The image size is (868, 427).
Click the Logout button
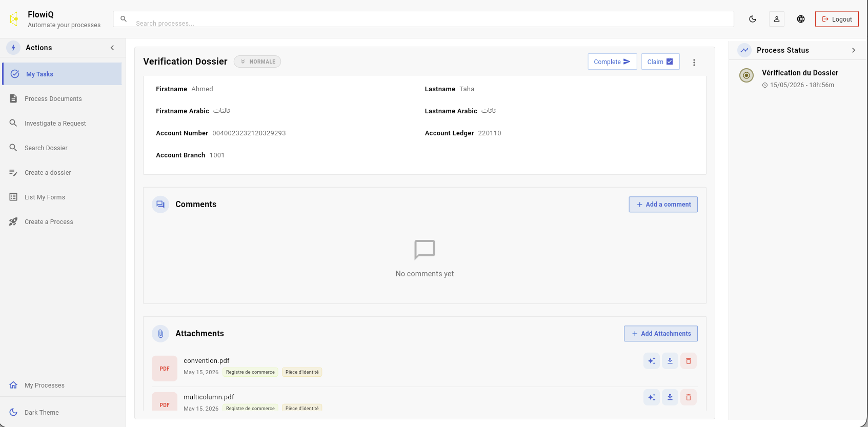pyautogui.click(x=837, y=19)
